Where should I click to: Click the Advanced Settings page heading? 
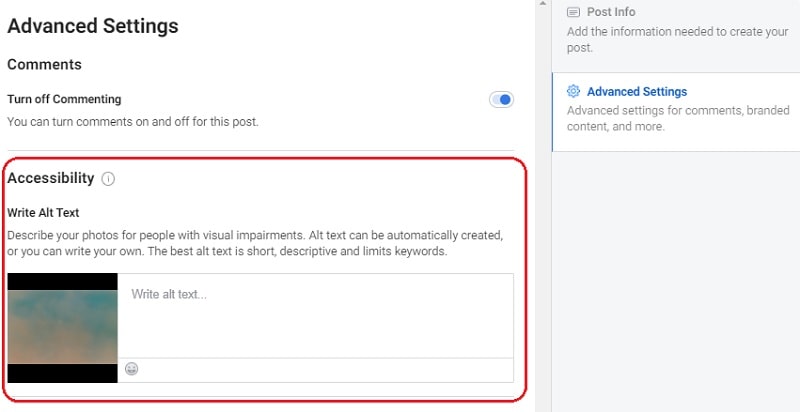[93, 26]
